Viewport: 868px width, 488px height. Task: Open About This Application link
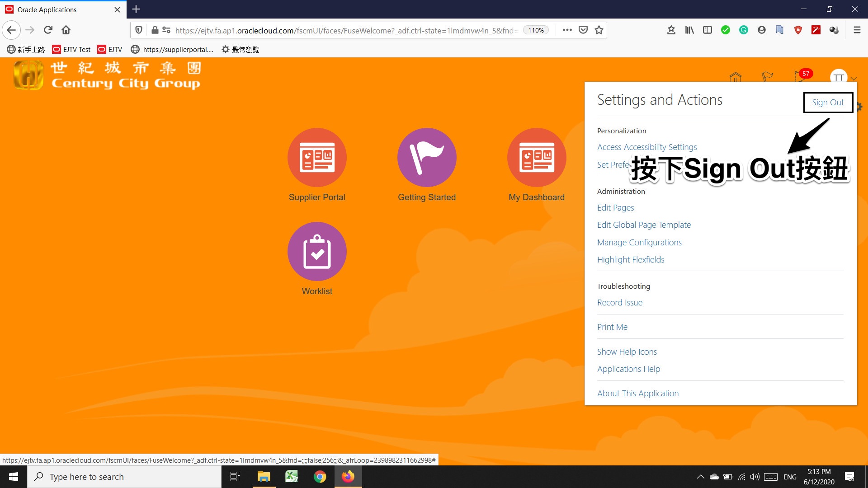point(638,394)
